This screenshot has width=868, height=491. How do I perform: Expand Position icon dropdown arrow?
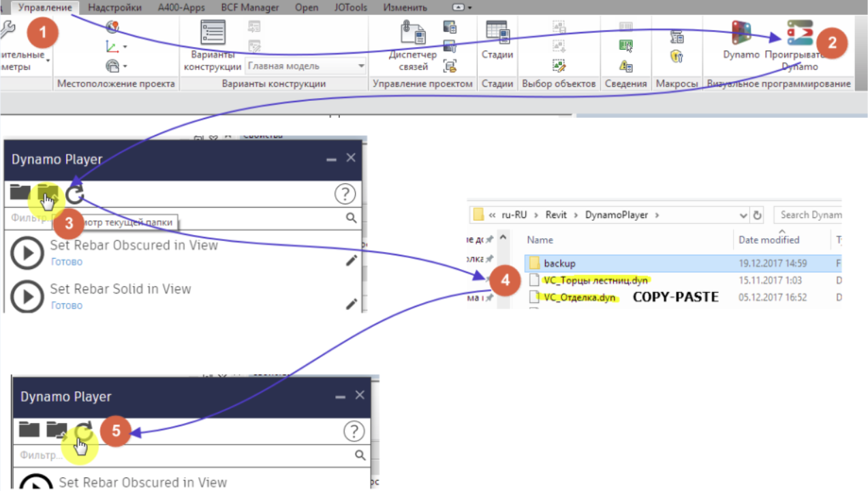click(x=125, y=66)
